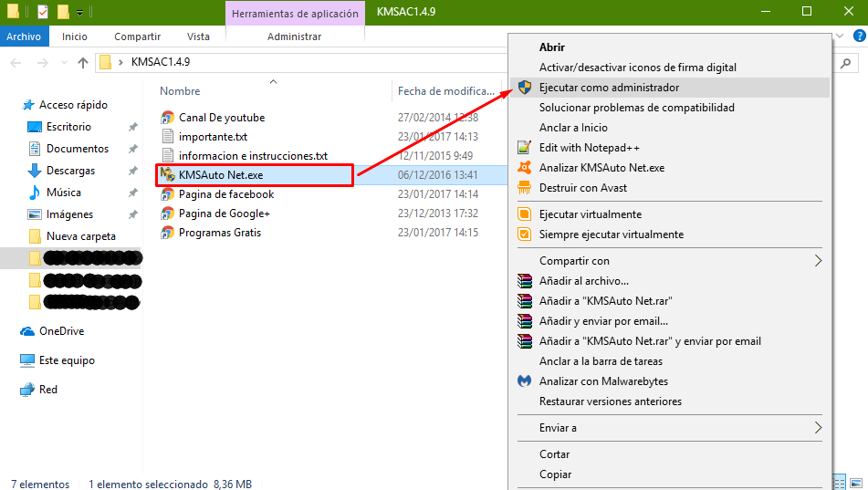Image resolution: width=868 pixels, height=490 pixels.
Task: Switch to the Vista tab
Action: [x=198, y=36]
